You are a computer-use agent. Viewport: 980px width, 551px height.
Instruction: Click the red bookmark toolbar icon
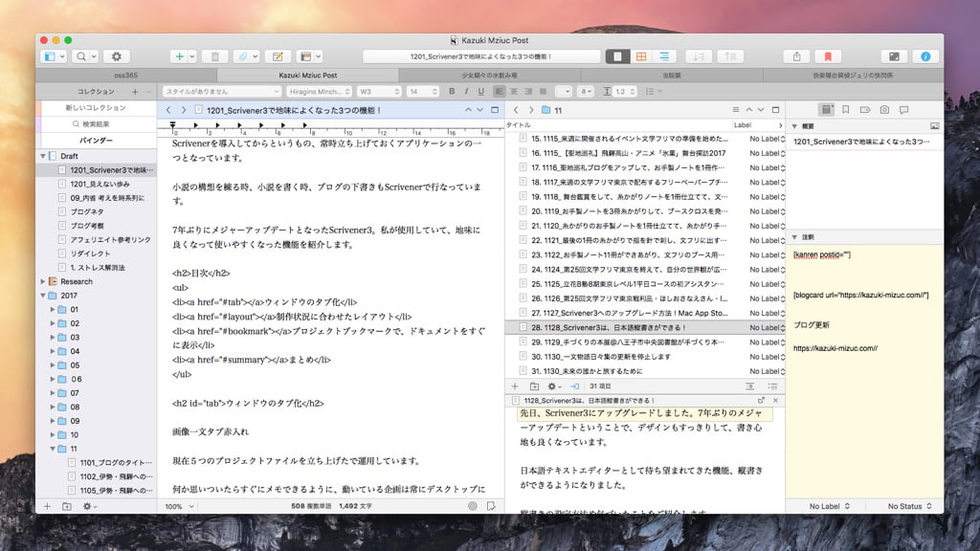click(x=828, y=56)
